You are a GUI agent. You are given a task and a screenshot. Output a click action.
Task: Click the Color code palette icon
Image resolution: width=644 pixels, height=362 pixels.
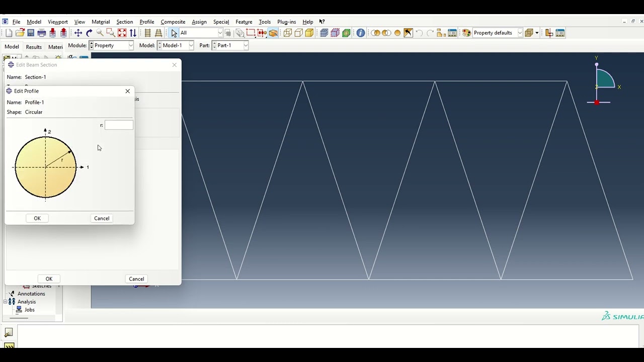(466, 33)
